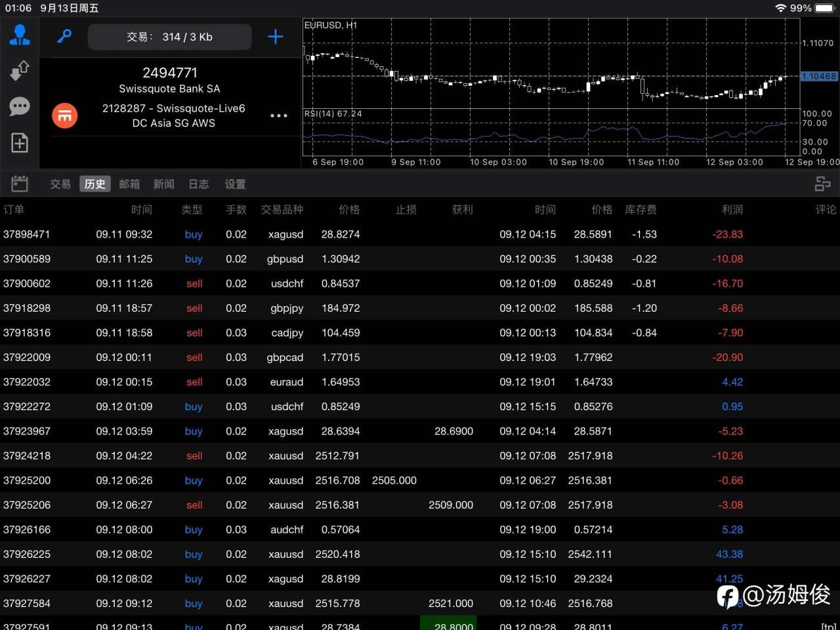This screenshot has height=630, width=840.
Task: Open the three-dots account options menu
Action: pos(279,115)
